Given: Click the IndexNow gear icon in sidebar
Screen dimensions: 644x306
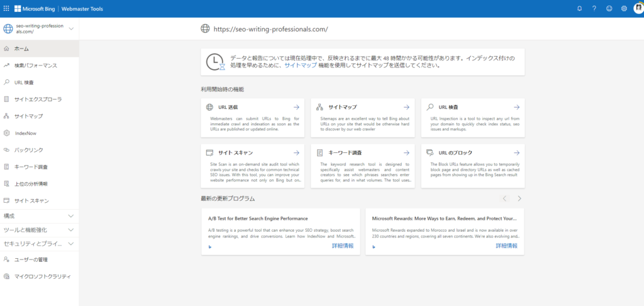Looking at the screenshot, I should [x=6, y=133].
